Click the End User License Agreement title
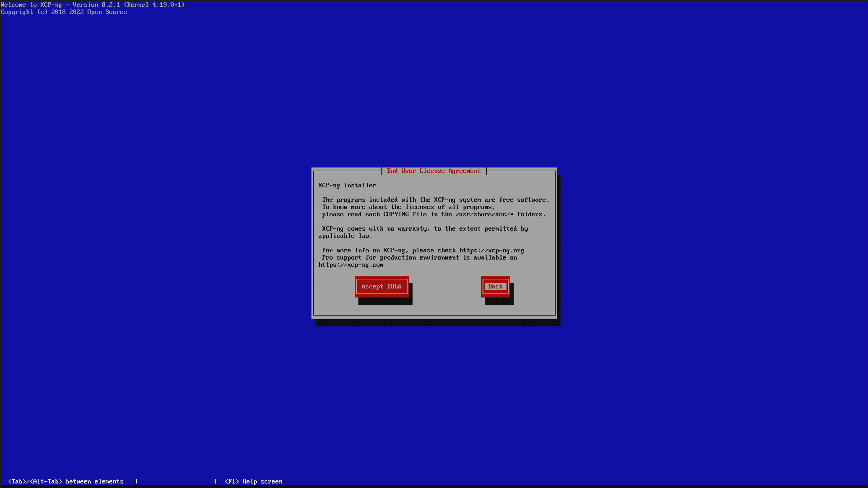The height and width of the screenshot is (488, 868). pyautogui.click(x=434, y=171)
